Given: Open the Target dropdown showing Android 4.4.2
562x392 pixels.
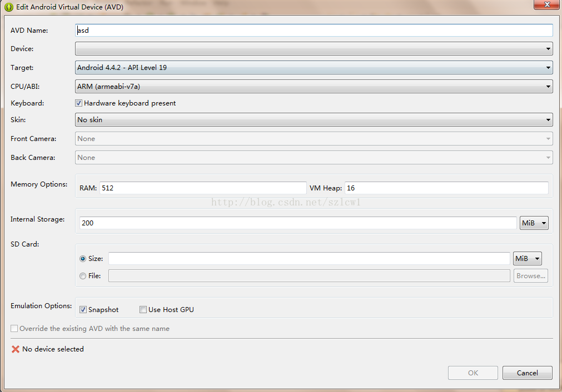Looking at the screenshot, I should (x=314, y=67).
